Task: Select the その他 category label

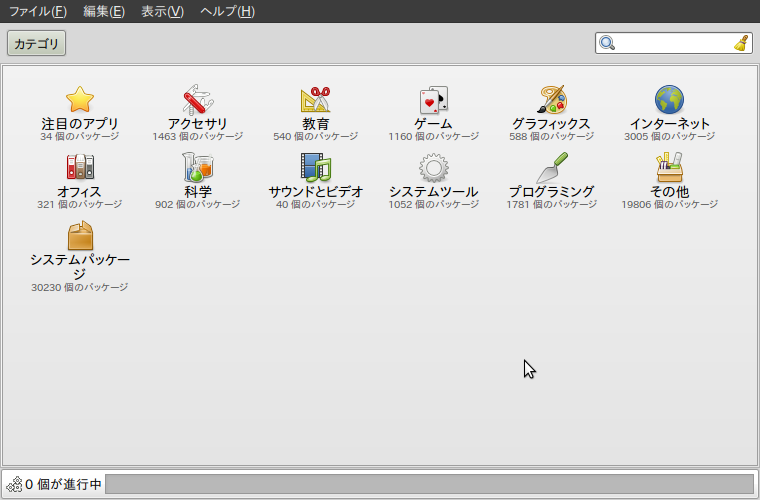Action: click(669, 192)
